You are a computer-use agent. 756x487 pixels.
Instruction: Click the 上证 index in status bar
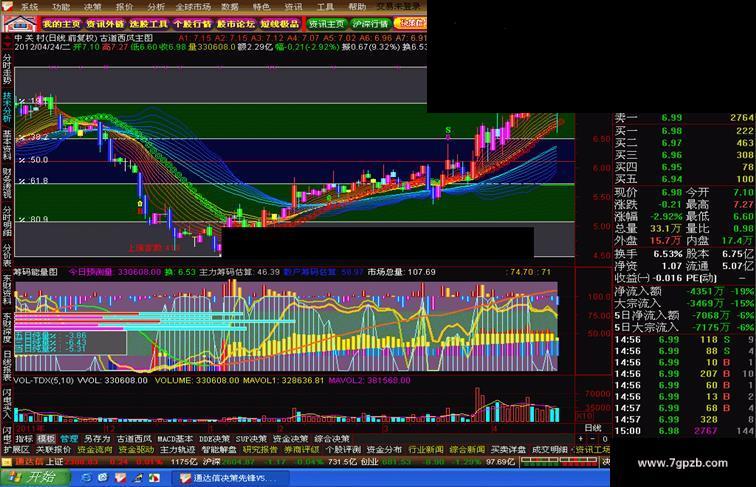pyautogui.click(x=54, y=461)
